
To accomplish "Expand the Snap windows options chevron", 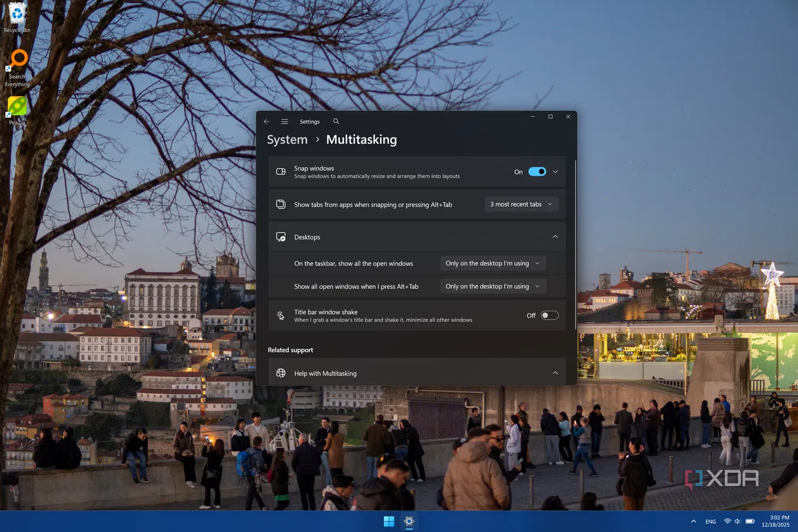I will (x=555, y=171).
